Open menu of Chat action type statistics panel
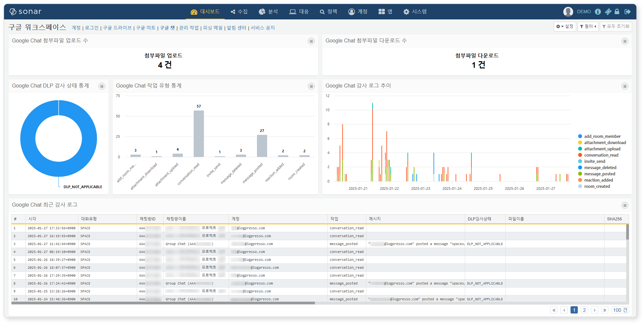644x325 pixels. (311, 86)
